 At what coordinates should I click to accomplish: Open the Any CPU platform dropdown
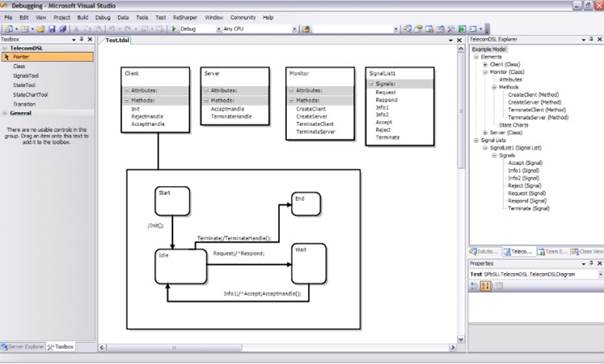click(295, 29)
